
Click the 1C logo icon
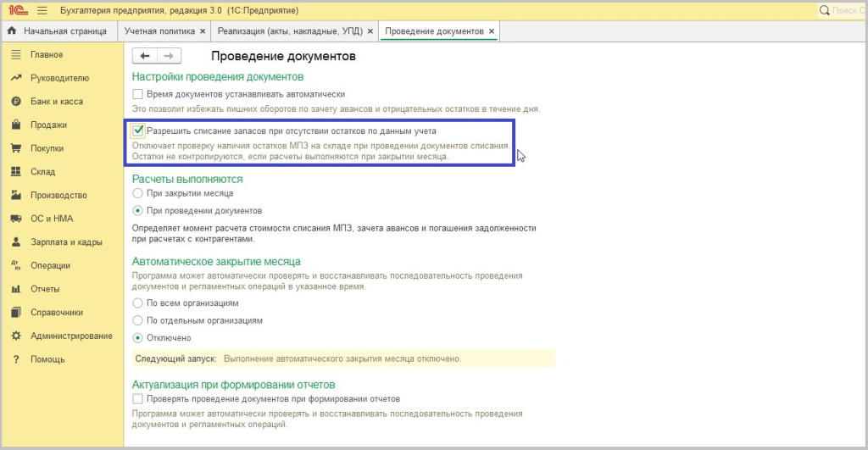[19, 10]
